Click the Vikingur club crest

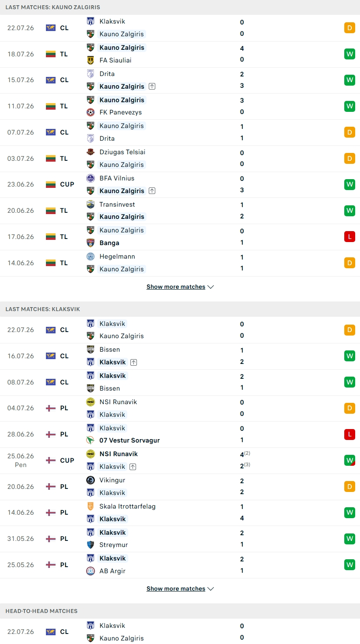coord(91,480)
